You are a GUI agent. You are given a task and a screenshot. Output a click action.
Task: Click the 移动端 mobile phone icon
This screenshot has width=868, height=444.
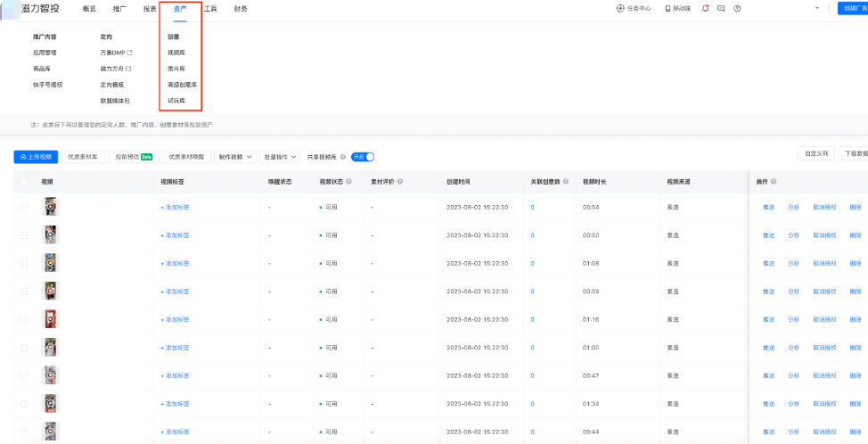(667, 8)
